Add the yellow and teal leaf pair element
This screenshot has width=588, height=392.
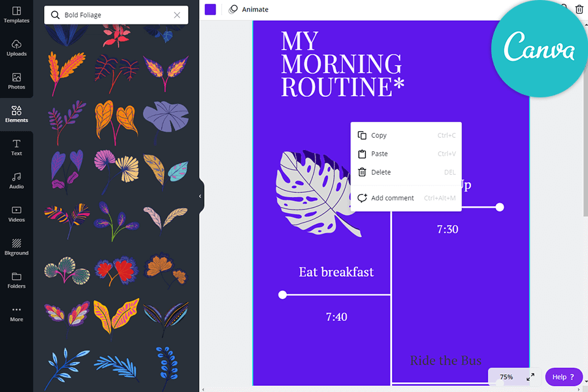pyautogui.click(x=166, y=171)
